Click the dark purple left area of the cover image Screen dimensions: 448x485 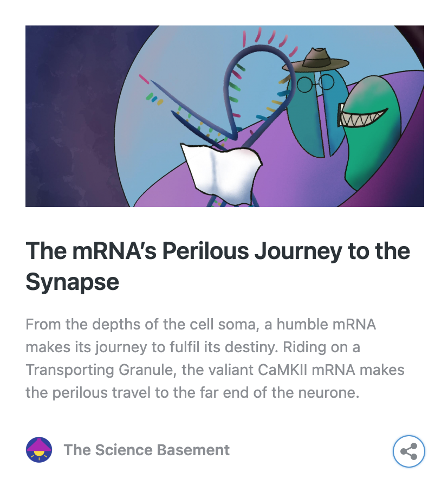tap(65, 119)
